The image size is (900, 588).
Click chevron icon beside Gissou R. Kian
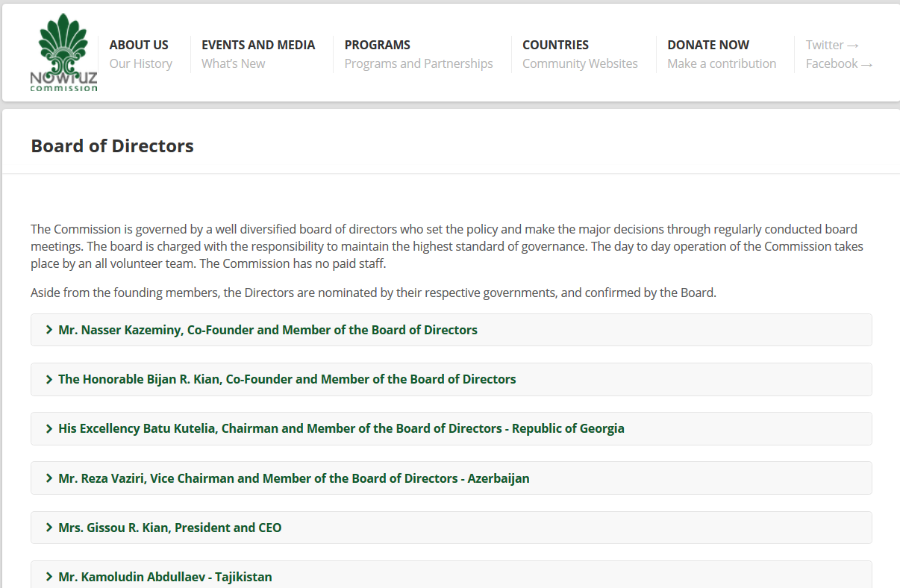coord(49,528)
